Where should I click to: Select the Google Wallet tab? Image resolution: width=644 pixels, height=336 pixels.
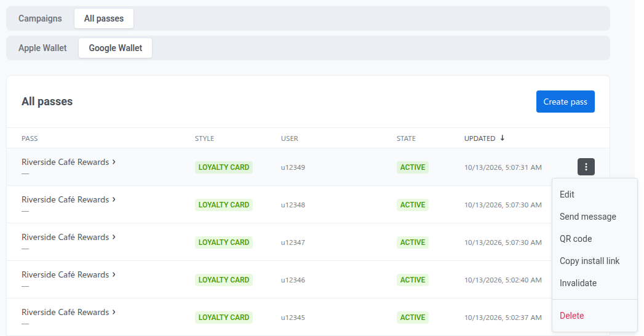click(116, 48)
